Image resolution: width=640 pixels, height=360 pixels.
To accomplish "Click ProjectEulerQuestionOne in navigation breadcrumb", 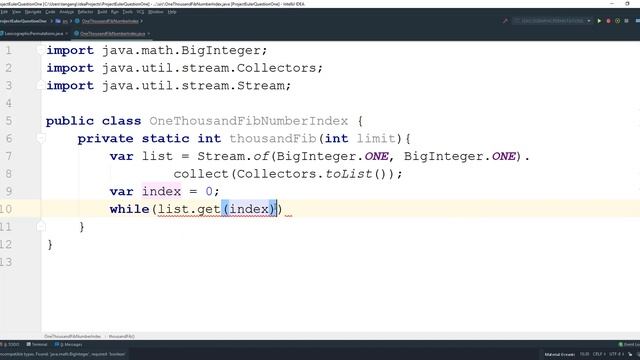I will (x=23, y=21).
